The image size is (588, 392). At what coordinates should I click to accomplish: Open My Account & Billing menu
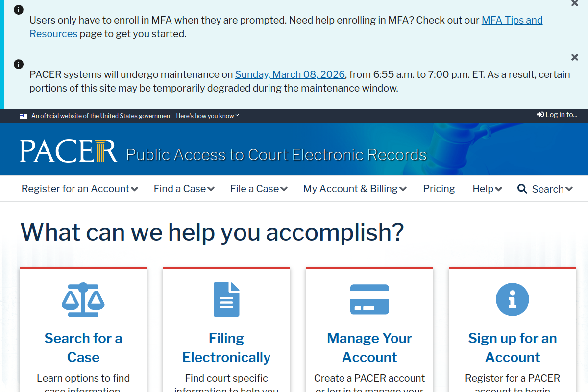click(355, 189)
